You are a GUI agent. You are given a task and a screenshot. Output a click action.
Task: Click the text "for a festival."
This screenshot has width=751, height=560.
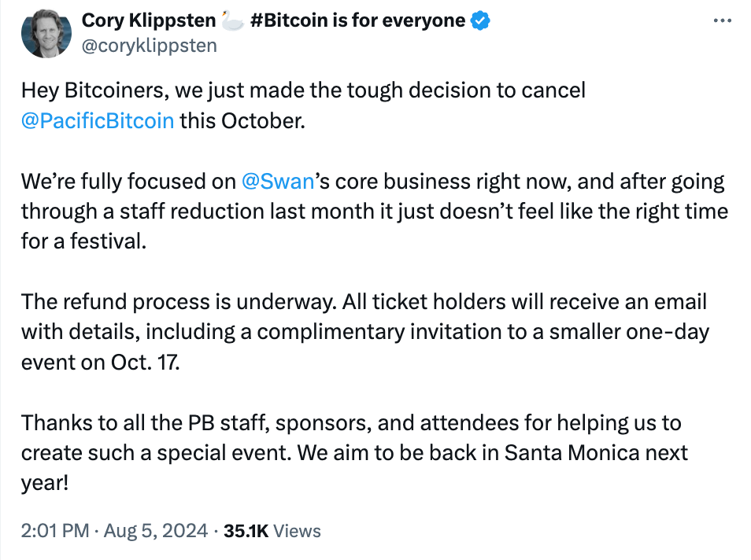(83, 241)
